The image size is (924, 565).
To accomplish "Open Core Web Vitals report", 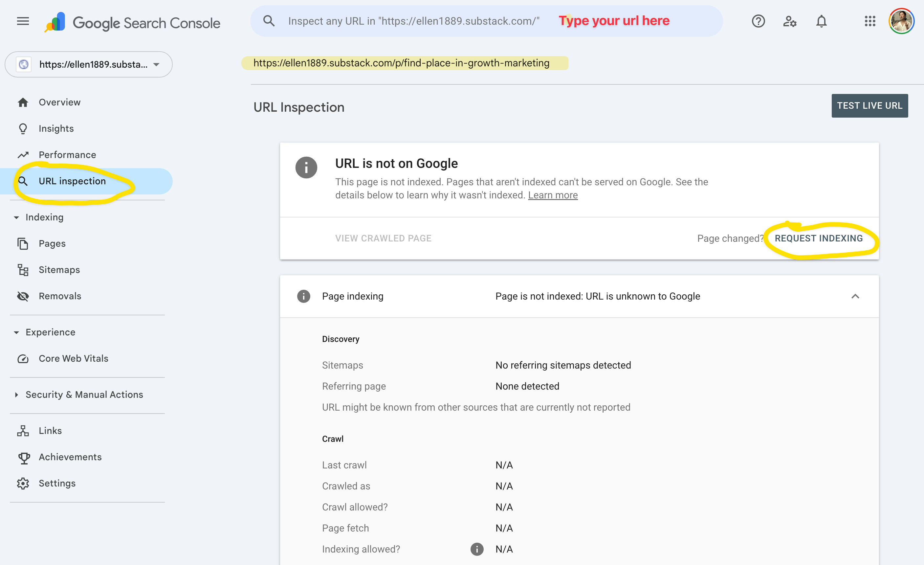I will point(74,358).
